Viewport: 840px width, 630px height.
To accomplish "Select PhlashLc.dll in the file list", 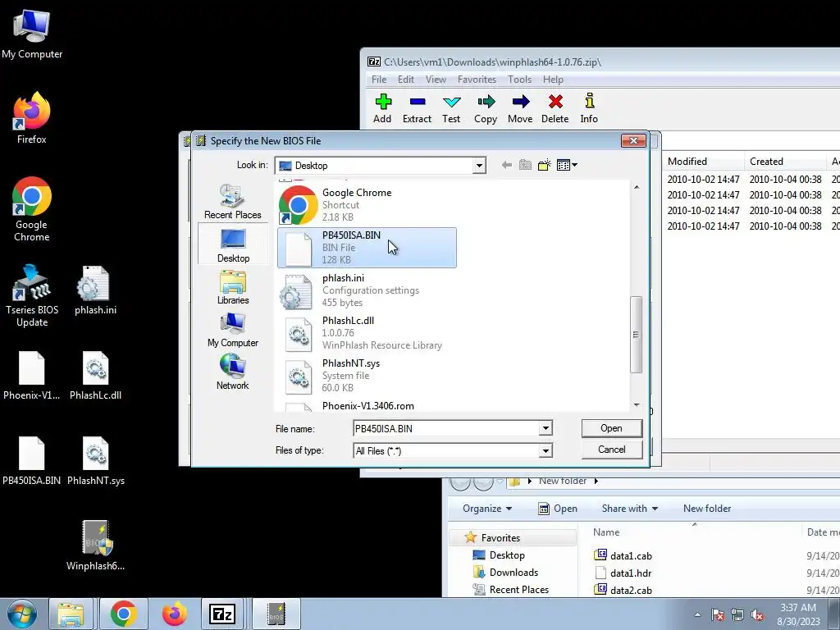I will [367, 333].
